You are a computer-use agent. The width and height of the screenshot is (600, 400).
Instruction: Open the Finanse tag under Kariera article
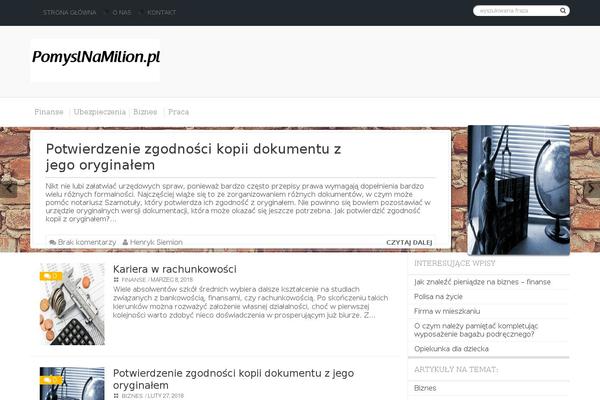pyautogui.click(x=134, y=280)
